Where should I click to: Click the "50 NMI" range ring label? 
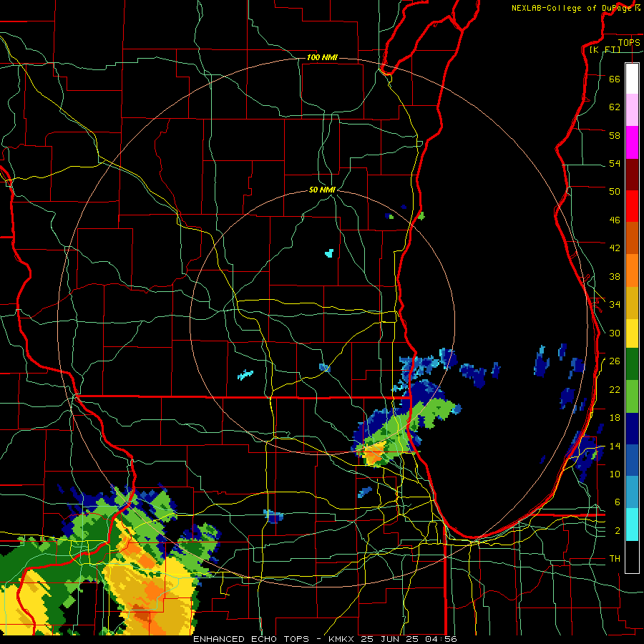pos(322,190)
